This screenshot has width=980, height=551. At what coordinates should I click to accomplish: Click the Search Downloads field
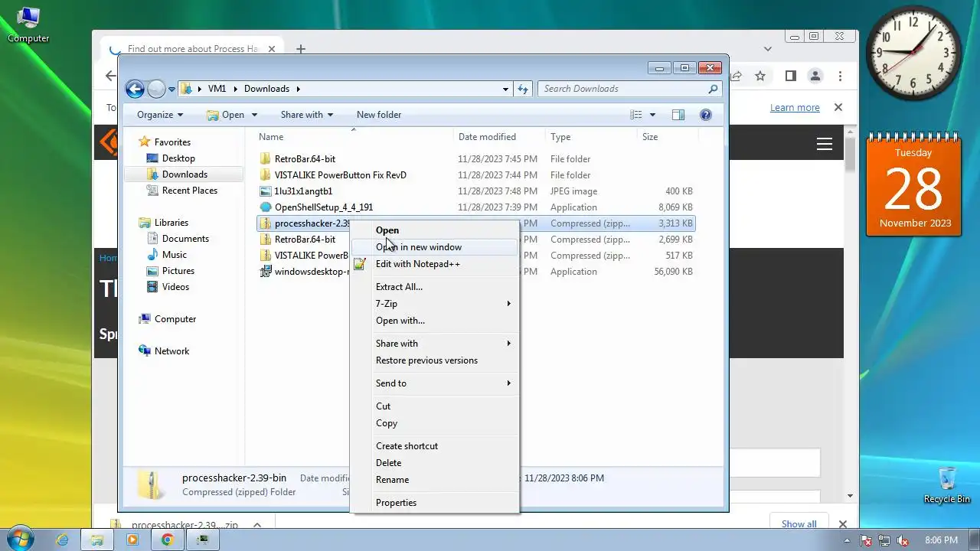[629, 89]
